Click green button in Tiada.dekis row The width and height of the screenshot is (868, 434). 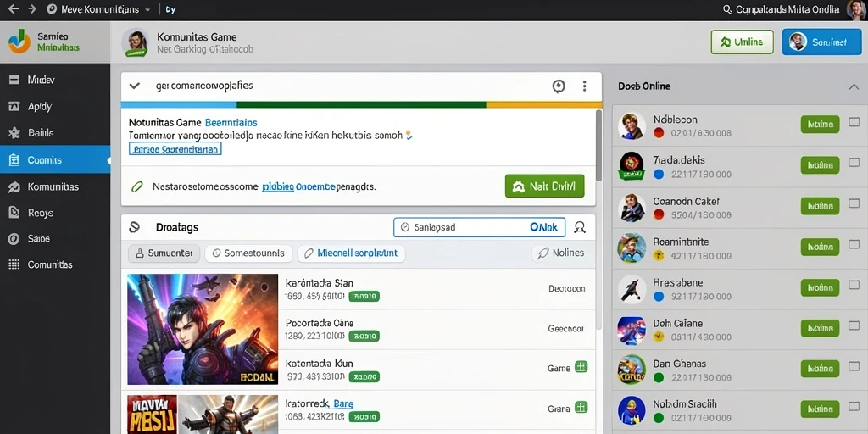(x=820, y=165)
